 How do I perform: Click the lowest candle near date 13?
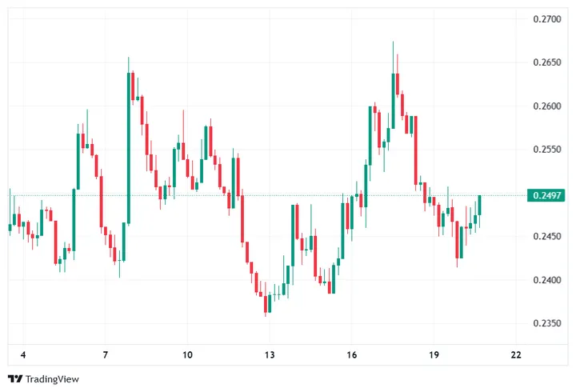pyautogui.click(x=267, y=303)
